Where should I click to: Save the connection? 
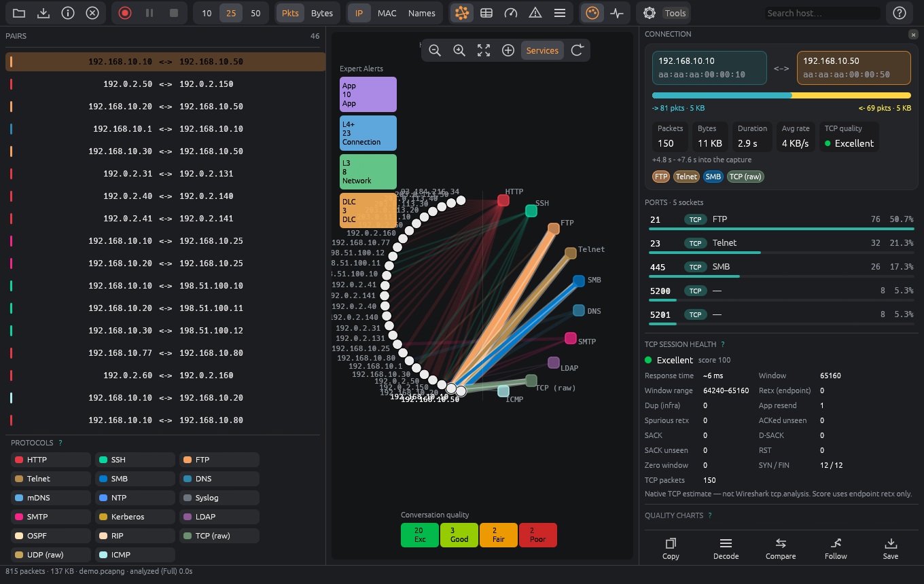tap(891, 549)
